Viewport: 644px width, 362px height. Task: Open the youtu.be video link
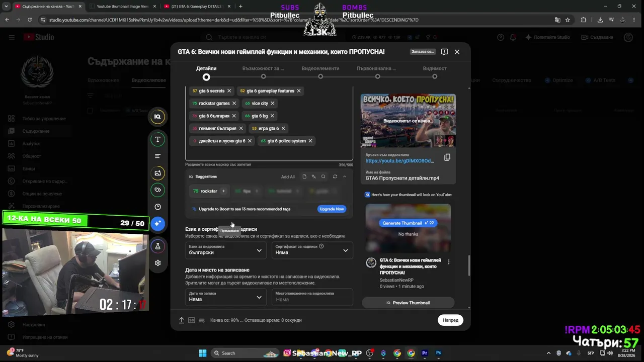point(399,161)
